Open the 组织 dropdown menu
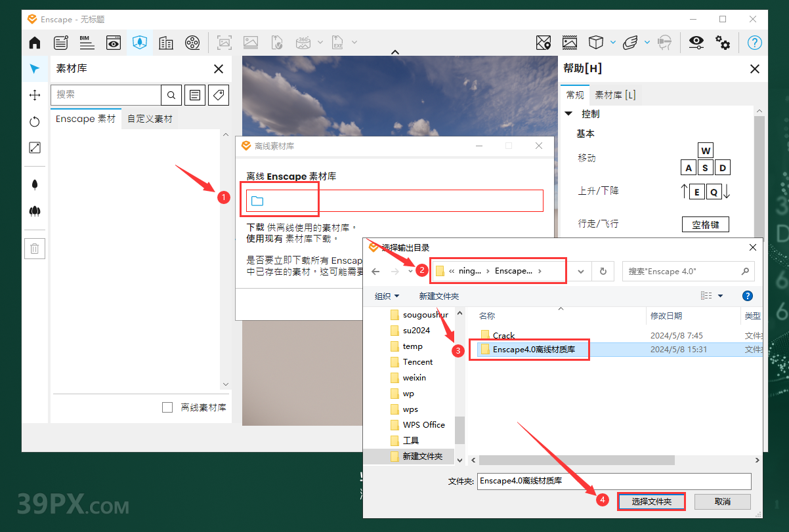This screenshot has width=789, height=532. (x=387, y=297)
